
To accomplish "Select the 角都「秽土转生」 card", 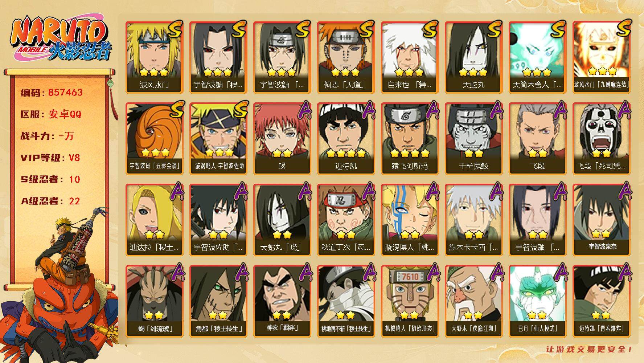I will tap(218, 301).
